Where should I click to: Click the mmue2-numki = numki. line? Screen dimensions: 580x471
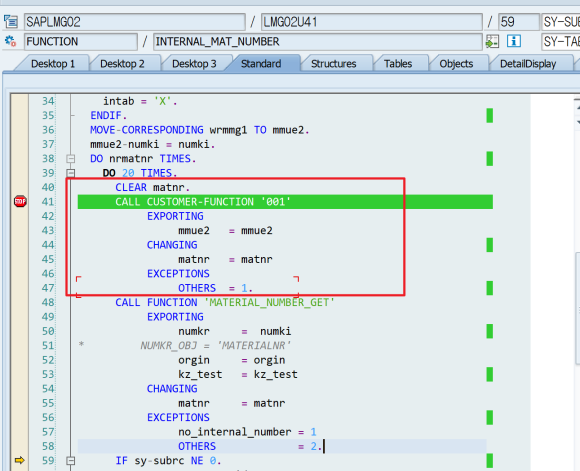[x=152, y=144]
